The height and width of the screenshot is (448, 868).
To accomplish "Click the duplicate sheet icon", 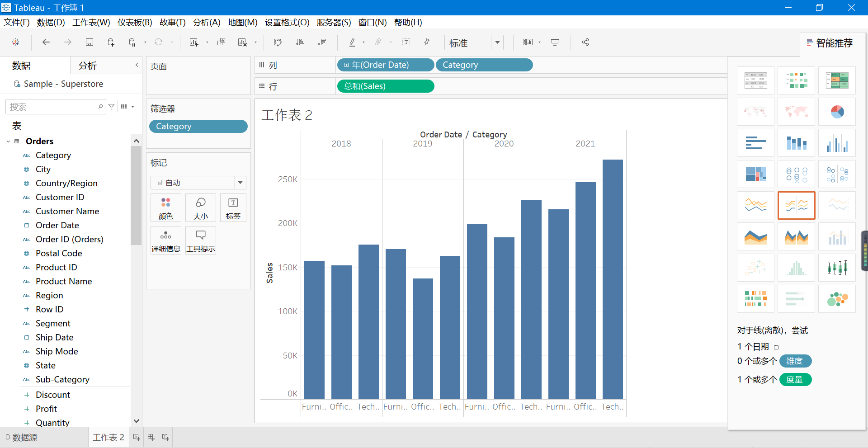I will pos(221,42).
